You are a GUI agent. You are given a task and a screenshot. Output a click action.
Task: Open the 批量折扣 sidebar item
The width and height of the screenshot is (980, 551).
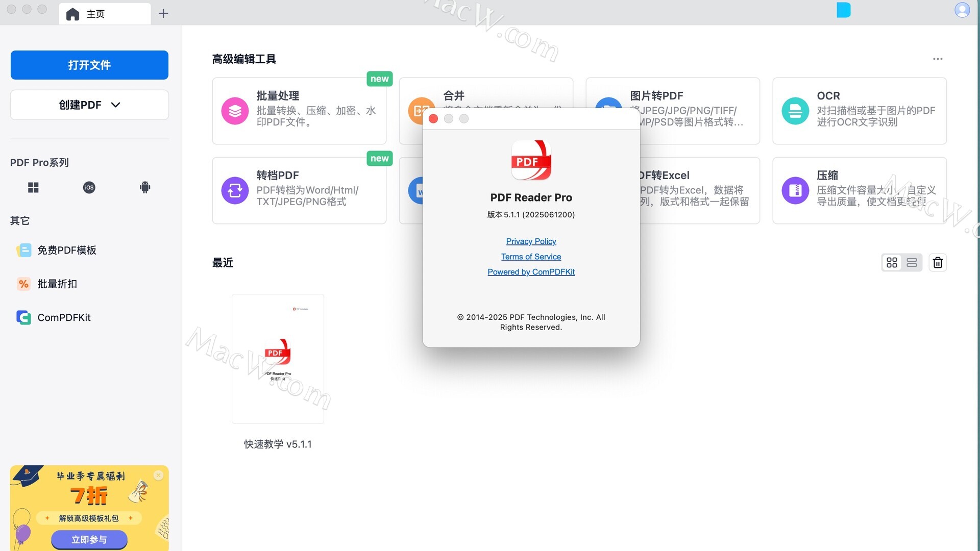(57, 284)
